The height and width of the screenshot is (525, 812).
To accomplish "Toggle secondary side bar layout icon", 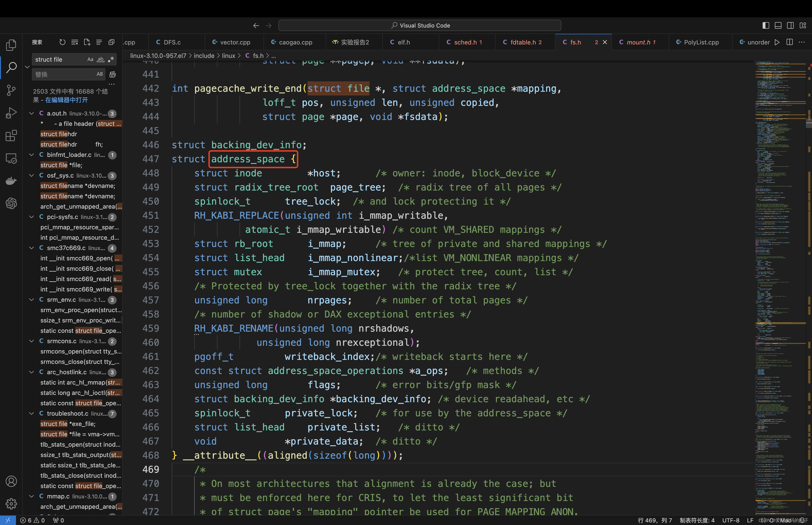I will tap(791, 26).
